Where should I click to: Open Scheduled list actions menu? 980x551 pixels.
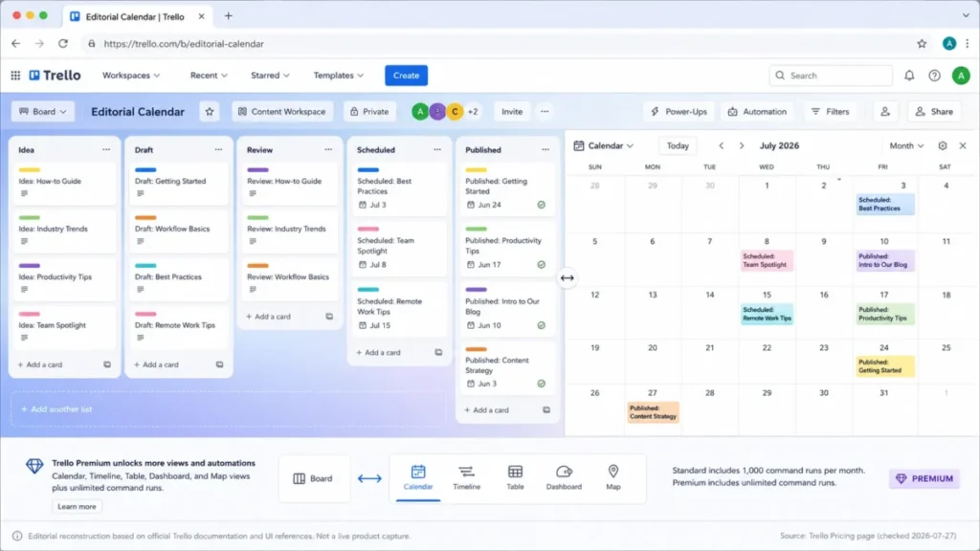pyautogui.click(x=437, y=149)
